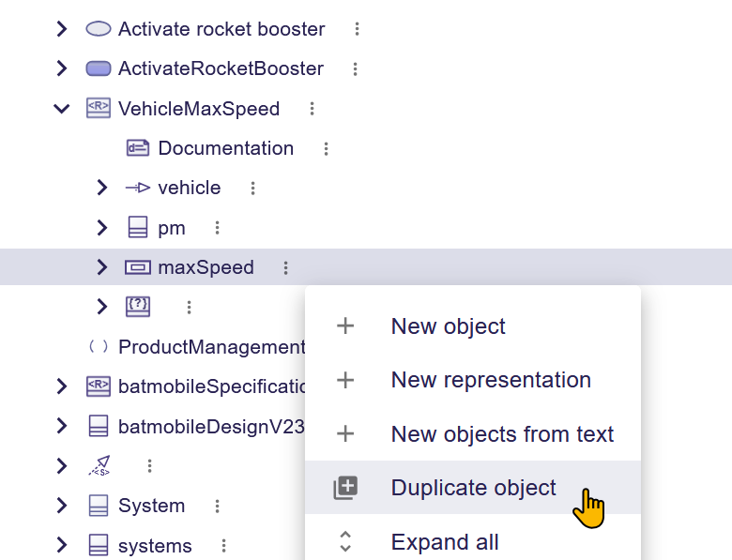The image size is (732, 560).
Task: Collapse the VehicleMaxSpeed tree node
Action: [62, 109]
